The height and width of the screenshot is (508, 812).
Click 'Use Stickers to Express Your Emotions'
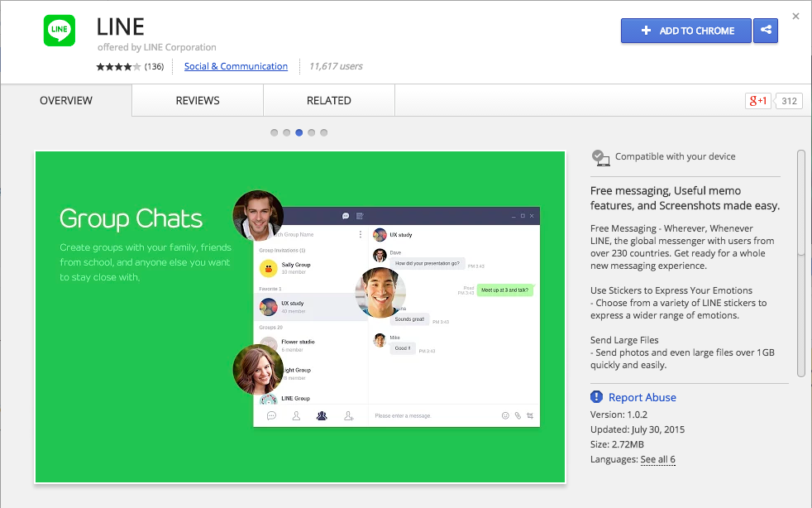(671, 290)
